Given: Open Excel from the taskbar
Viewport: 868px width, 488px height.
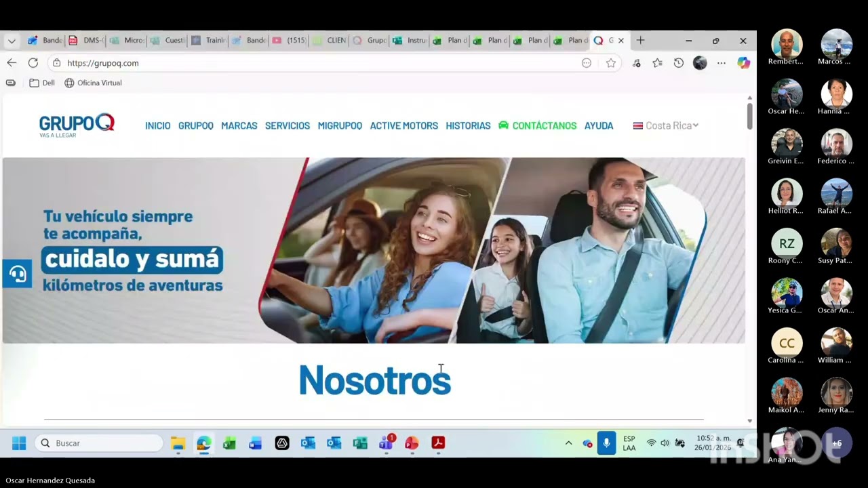Looking at the screenshot, I should click(x=229, y=443).
